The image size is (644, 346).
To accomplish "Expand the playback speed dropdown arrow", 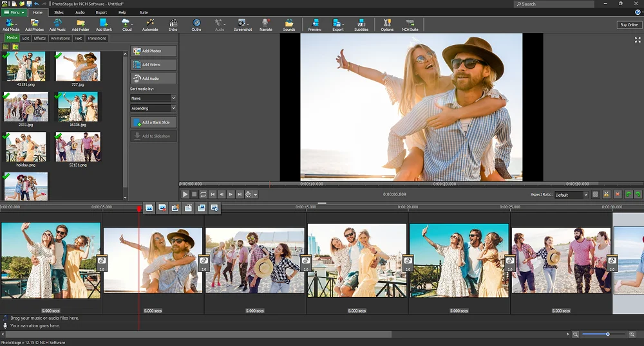I will (256, 195).
